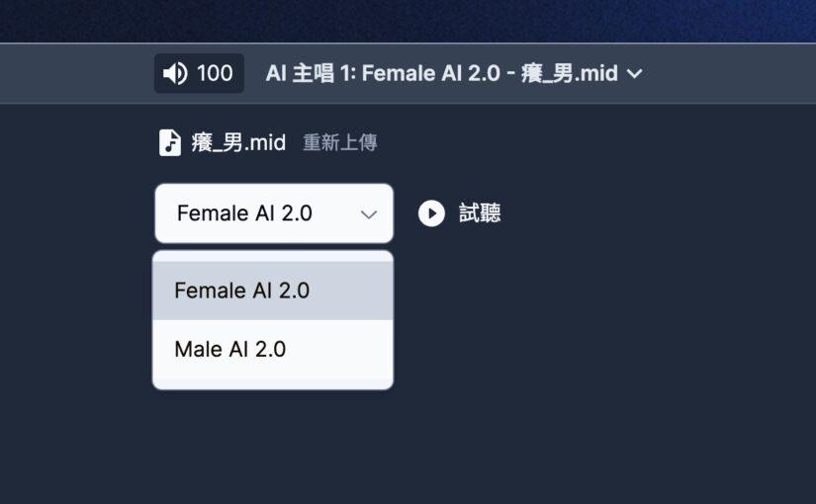The image size is (816, 504).
Task: Collapse the AI 主唱 1 header chevron
Action: coord(635,74)
